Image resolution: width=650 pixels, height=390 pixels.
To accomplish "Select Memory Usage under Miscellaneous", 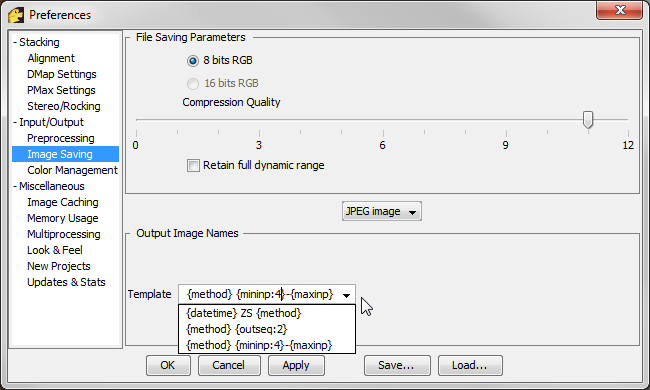I will 63,218.
